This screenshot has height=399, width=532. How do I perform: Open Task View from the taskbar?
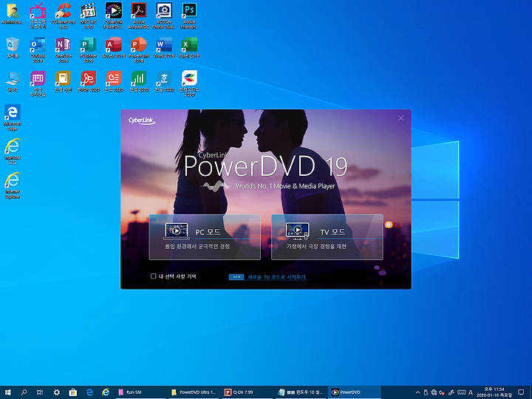[x=40, y=392]
